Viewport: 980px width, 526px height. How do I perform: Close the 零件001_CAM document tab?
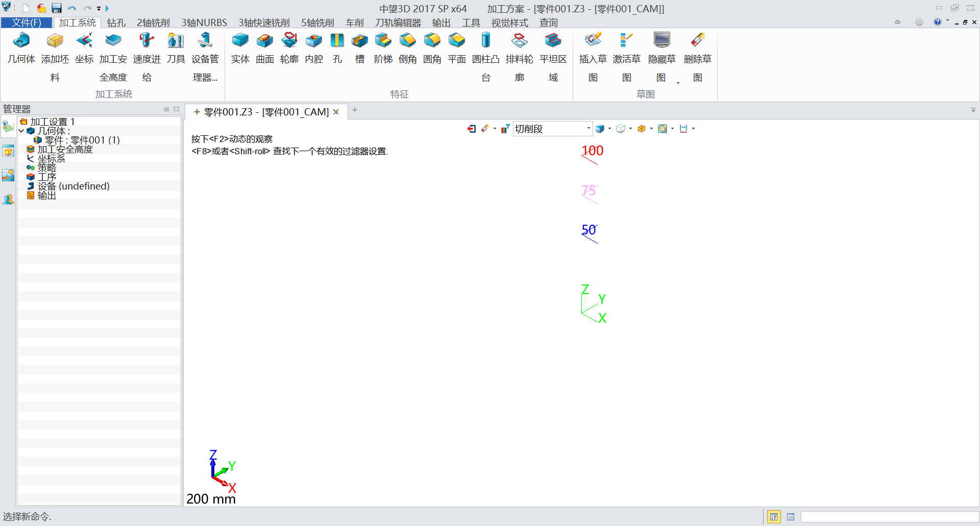coord(336,112)
